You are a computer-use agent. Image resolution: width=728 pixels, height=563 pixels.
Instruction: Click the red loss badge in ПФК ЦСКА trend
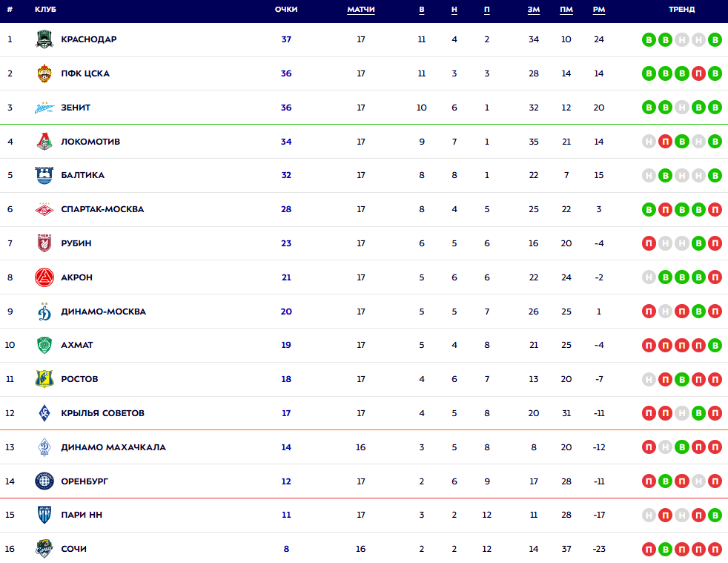(x=698, y=73)
